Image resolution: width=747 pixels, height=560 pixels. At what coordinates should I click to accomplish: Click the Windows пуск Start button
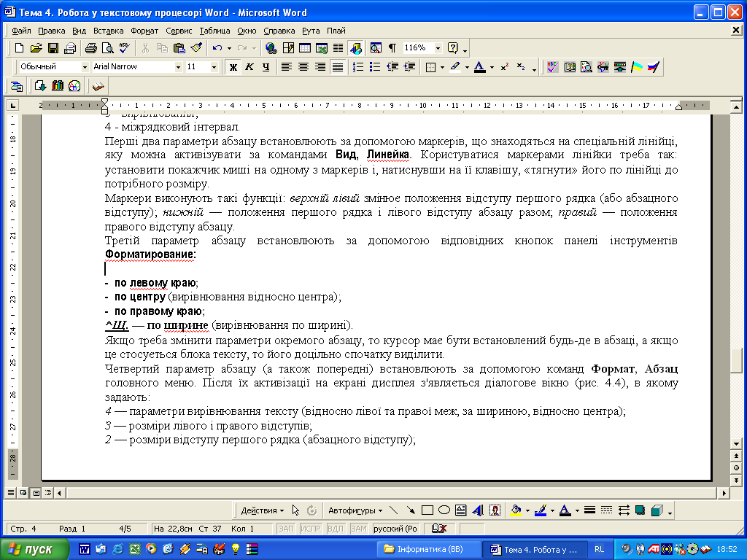34,549
